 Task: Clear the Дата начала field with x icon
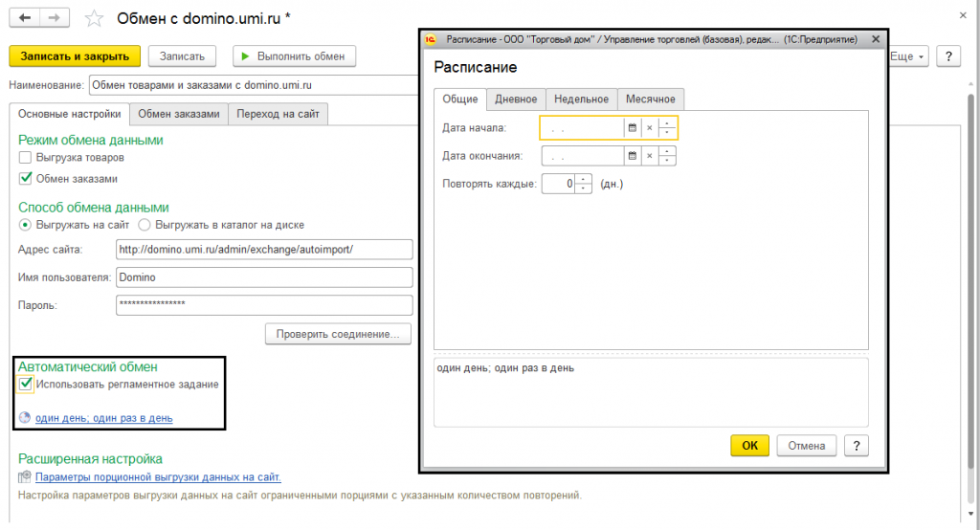point(650,127)
